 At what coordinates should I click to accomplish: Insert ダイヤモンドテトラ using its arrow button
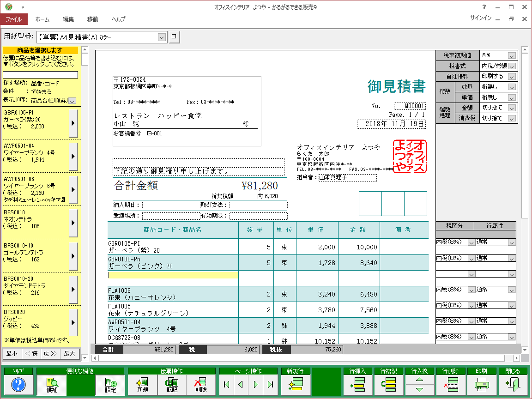coord(73,290)
